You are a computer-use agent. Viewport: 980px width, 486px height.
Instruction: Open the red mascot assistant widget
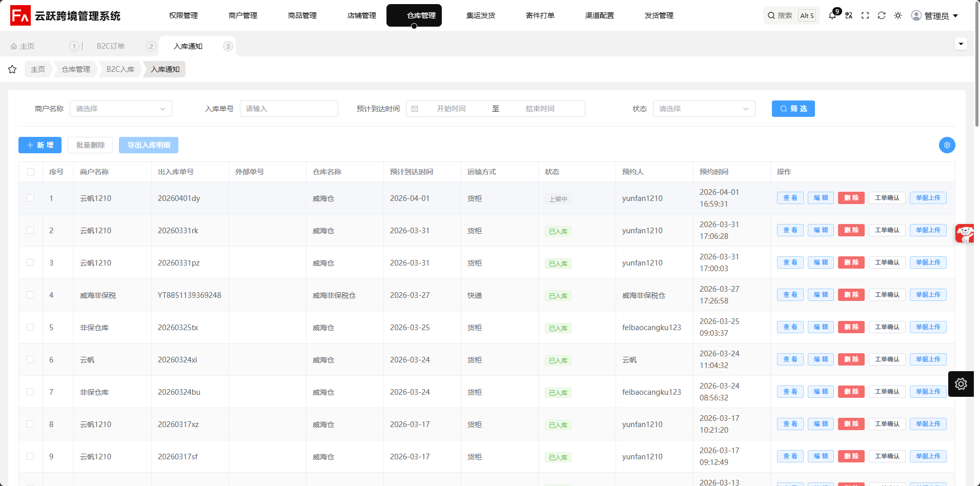point(965,233)
